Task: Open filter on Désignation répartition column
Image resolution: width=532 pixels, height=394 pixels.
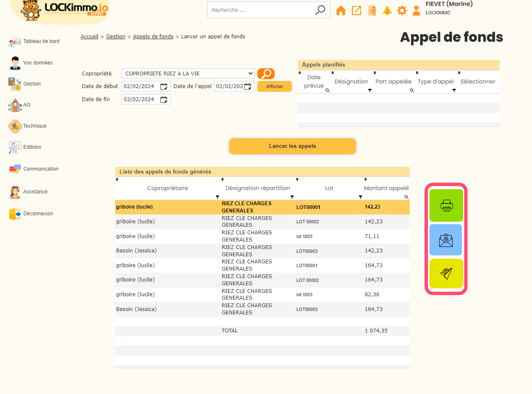Action: [292, 197]
